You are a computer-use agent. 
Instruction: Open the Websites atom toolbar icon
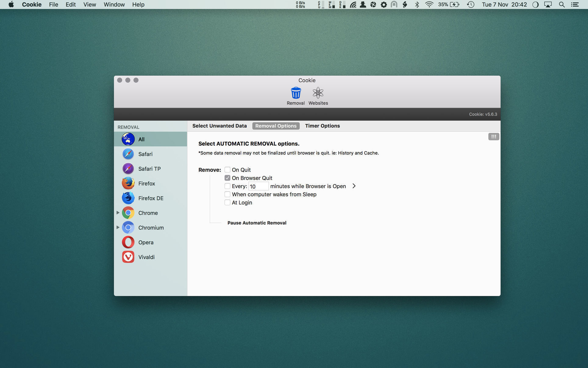click(318, 93)
